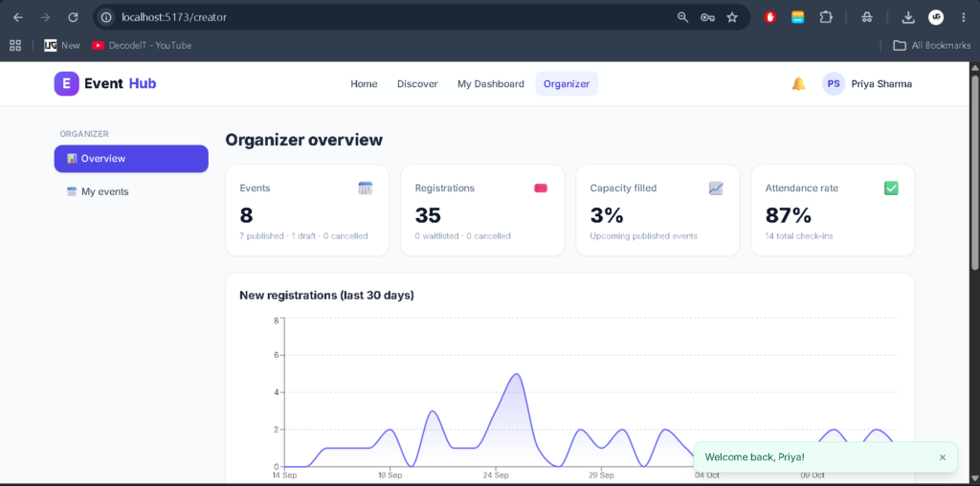Click the Event Hub brand name
The width and height of the screenshot is (980, 486).
click(120, 83)
